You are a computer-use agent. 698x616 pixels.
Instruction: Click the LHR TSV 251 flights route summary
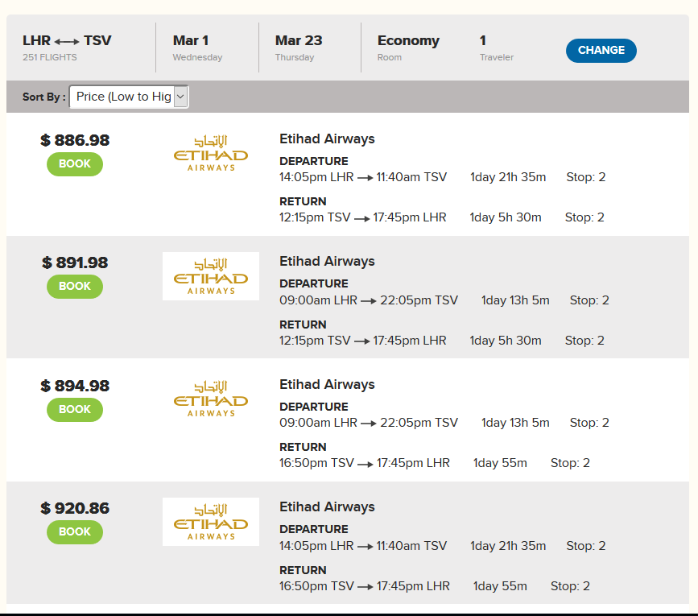[67, 48]
